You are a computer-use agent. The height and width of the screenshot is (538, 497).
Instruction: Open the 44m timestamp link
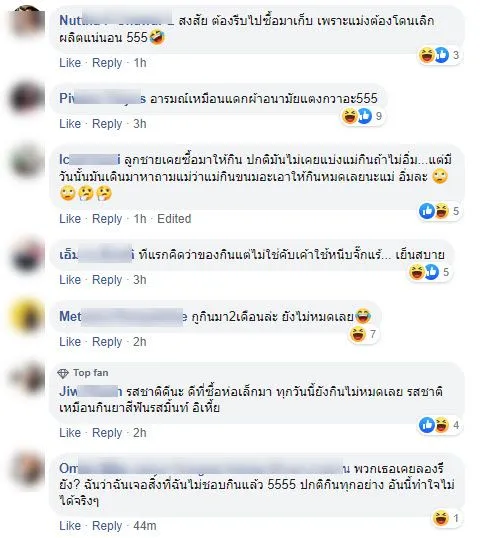pyautogui.click(x=144, y=526)
